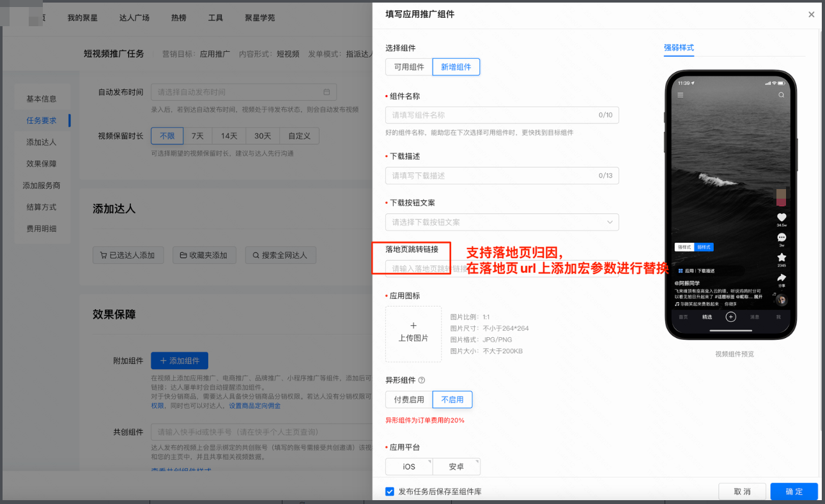Click 搜索全网达人 button
Image resolution: width=825 pixels, height=504 pixels.
tap(281, 256)
